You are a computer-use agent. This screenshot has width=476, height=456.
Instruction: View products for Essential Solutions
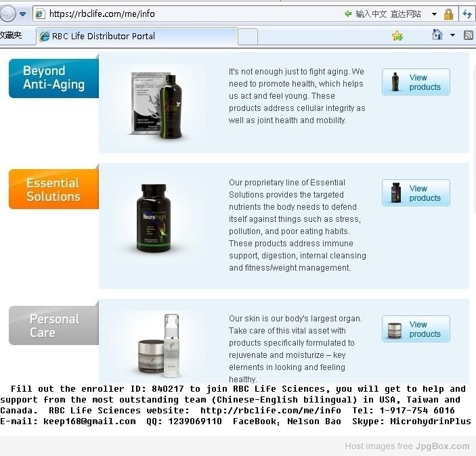point(416,193)
